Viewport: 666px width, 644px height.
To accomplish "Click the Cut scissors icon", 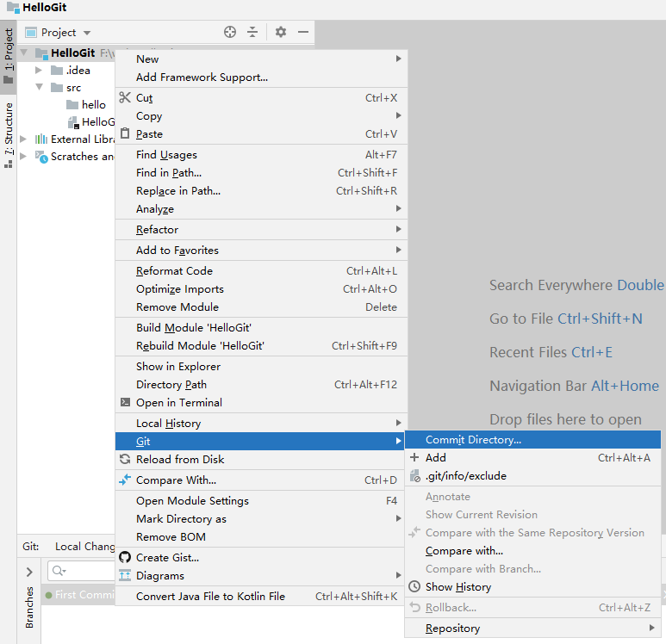I will tap(125, 97).
